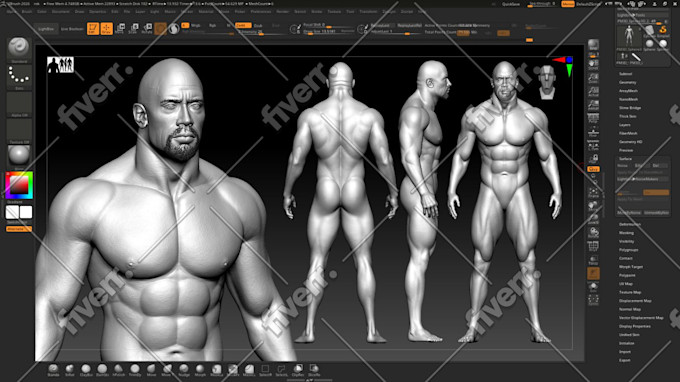Click the AAHalf icon
The width and height of the screenshot is (680, 382).
593,105
